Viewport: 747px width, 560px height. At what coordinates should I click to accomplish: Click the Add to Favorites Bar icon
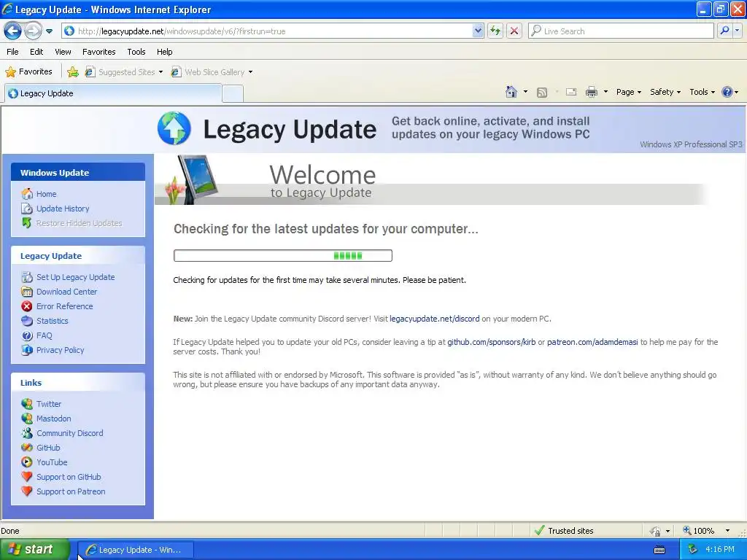(73, 72)
